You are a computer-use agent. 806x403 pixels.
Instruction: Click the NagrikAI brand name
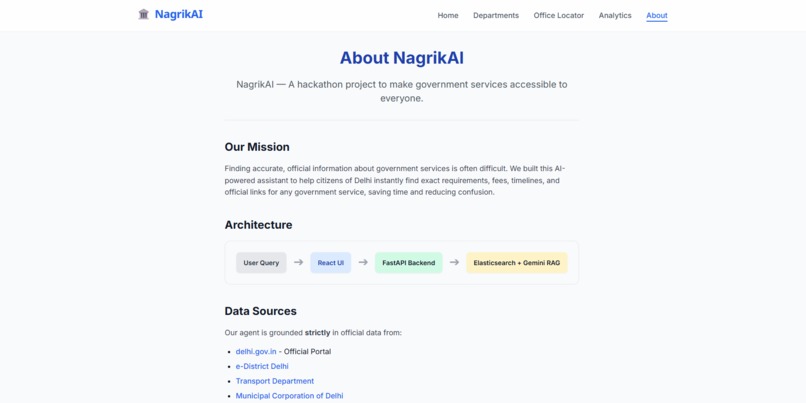click(178, 14)
